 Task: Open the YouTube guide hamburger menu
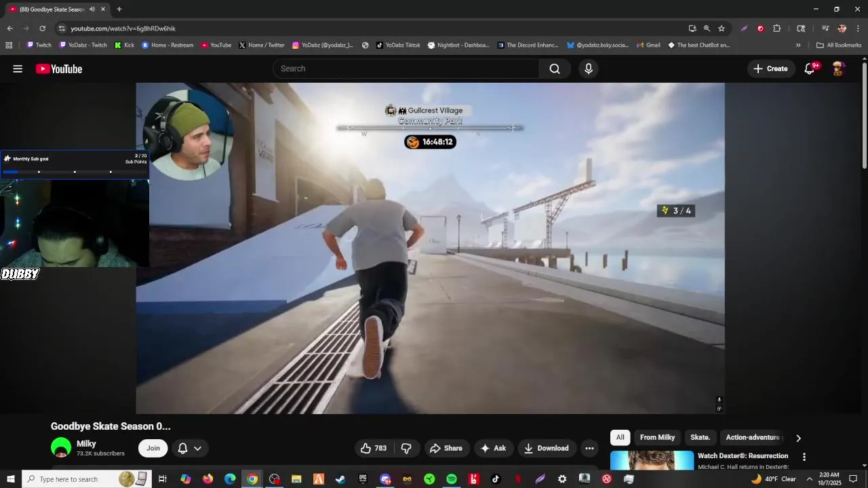pos(18,68)
